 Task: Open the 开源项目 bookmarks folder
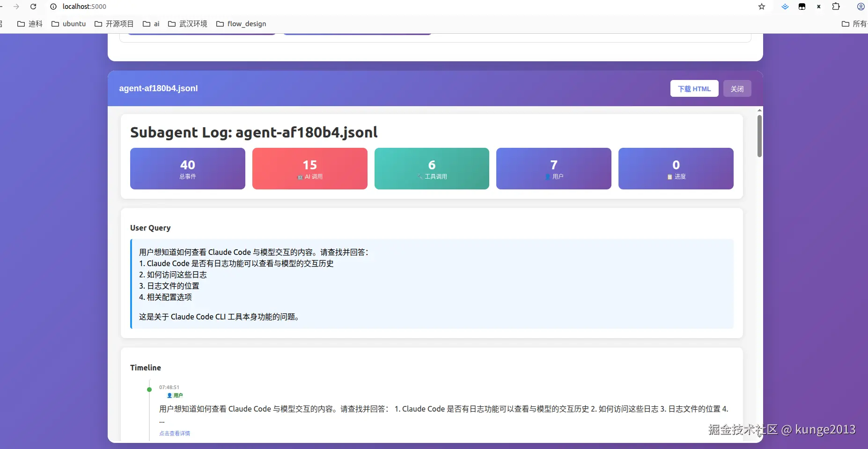click(114, 23)
